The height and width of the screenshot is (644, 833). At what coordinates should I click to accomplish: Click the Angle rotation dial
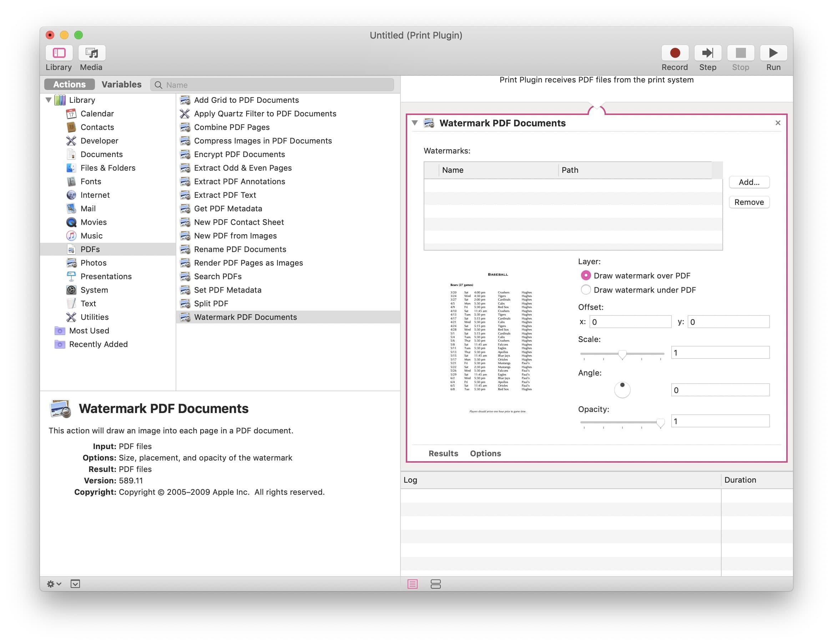click(x=622, y=389)
